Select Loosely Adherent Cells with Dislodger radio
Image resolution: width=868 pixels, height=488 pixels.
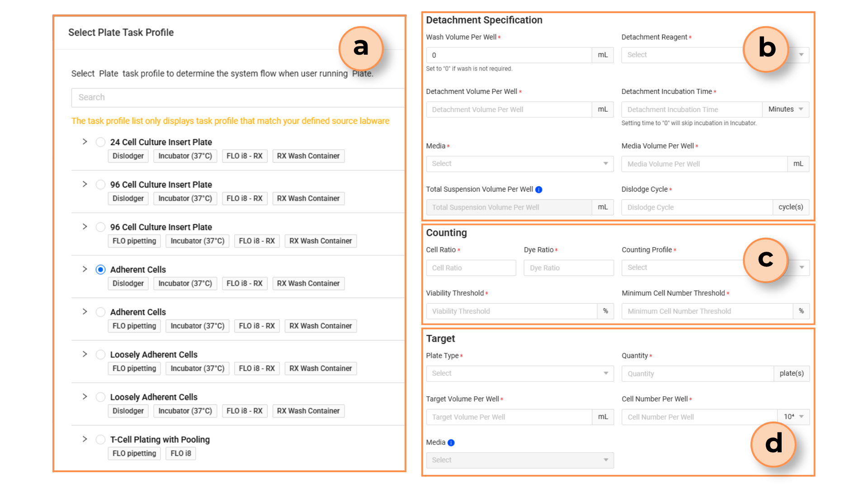click(x=100, y=397)
